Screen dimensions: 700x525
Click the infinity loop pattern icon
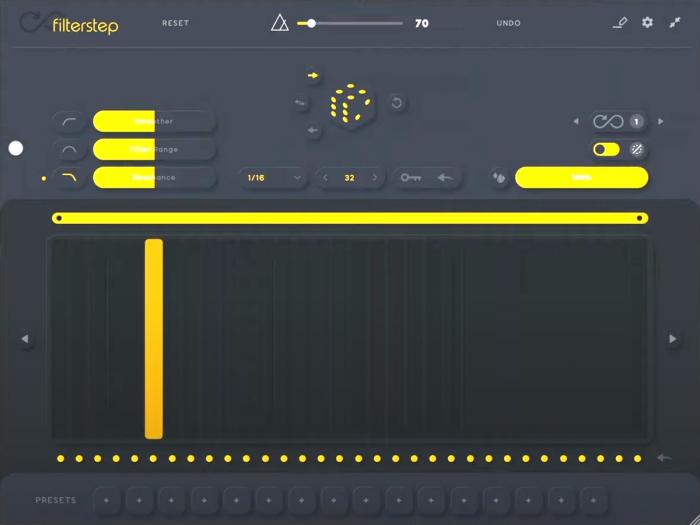point(608,121)
